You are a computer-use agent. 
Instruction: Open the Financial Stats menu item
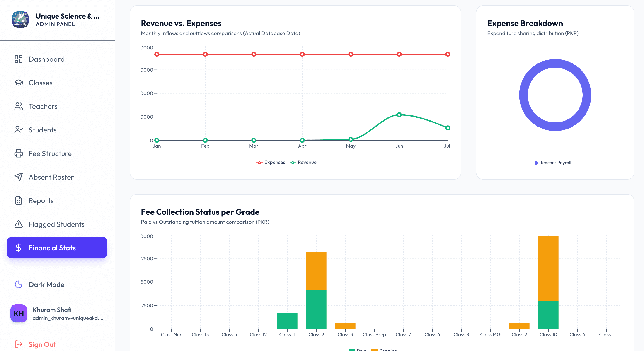[57, 248]
